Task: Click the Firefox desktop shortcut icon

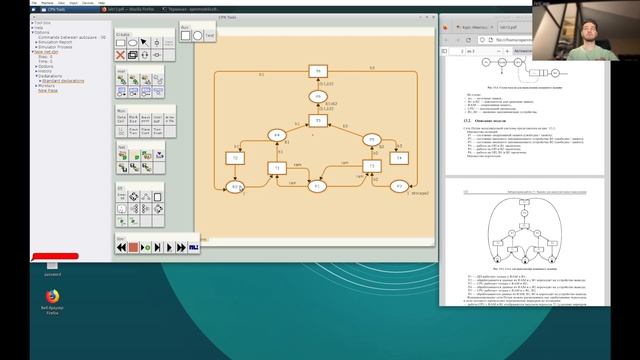Action: click(52, 297)
